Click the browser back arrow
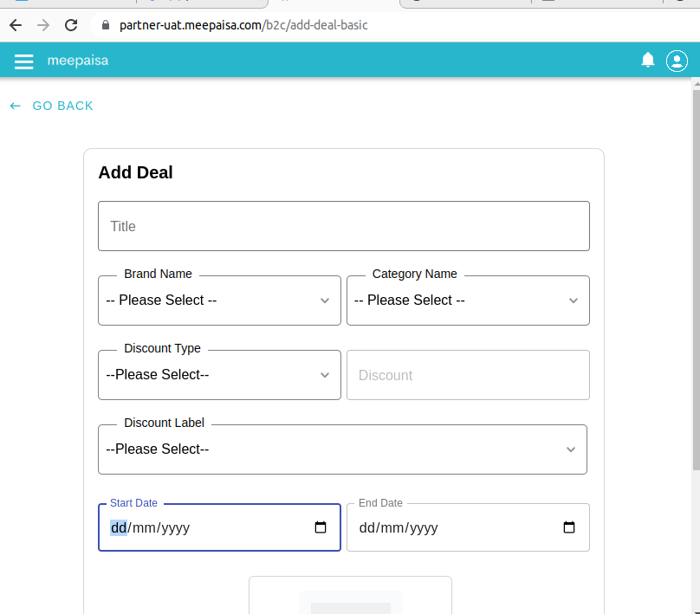This screenshot has height=614, width=700. [16, 25]
